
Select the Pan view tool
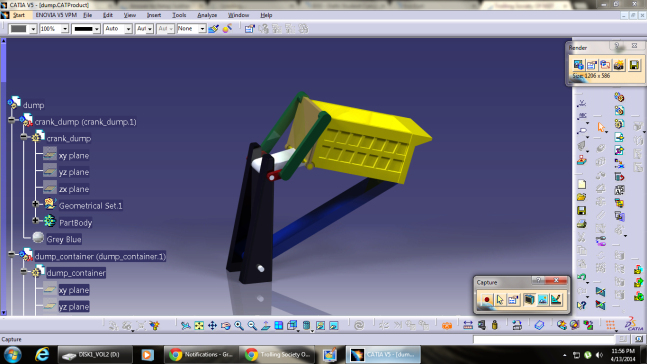click(212, 326)
